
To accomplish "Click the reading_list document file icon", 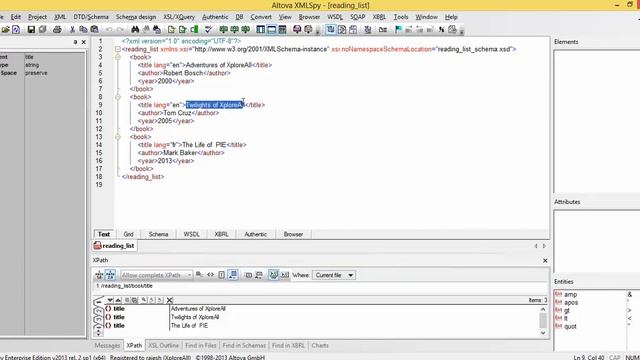I will (98, 246).
